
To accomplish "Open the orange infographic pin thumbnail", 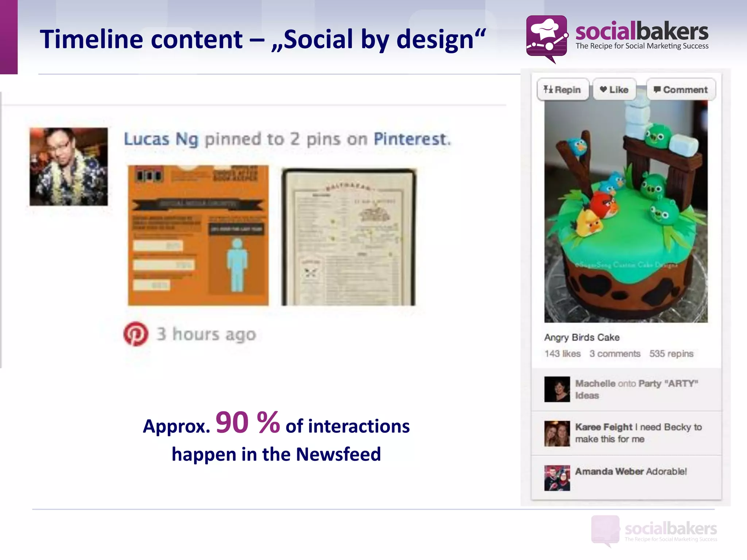I will (x=198, y=235).
